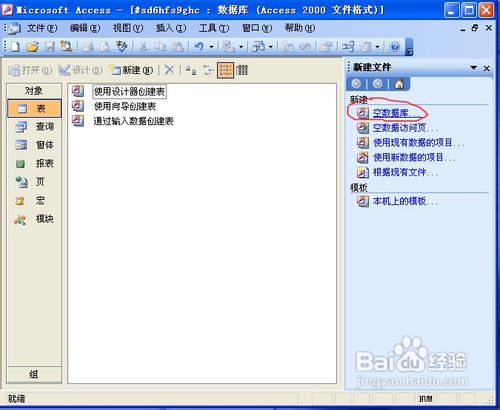Open the 文件(F) menu
The width and height of the screenshot is (500, 410).
coord(42,28)
